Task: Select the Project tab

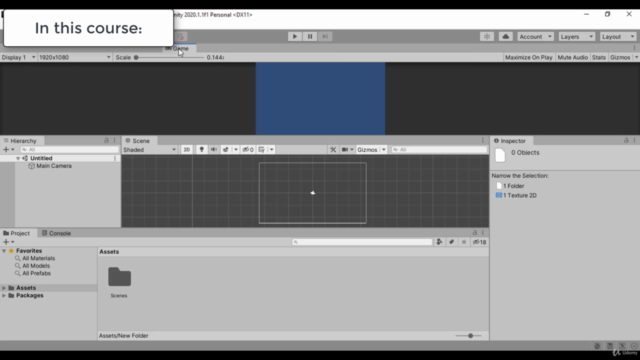Action: coord(17,233)
